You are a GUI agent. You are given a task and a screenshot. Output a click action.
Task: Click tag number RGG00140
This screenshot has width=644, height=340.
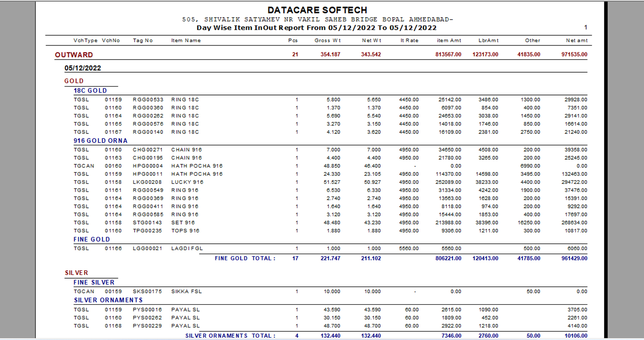pos(148,132)
